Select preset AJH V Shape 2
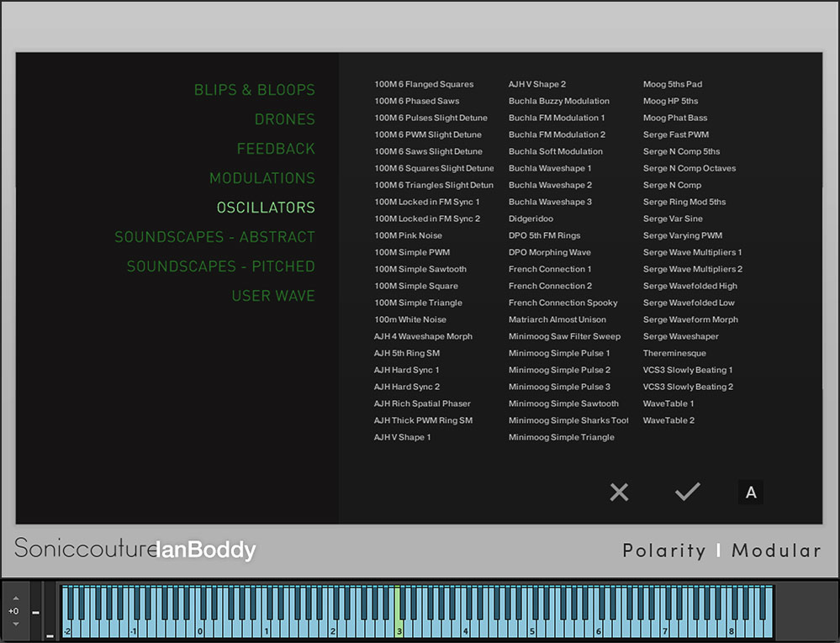 click(x=537, y=84)
